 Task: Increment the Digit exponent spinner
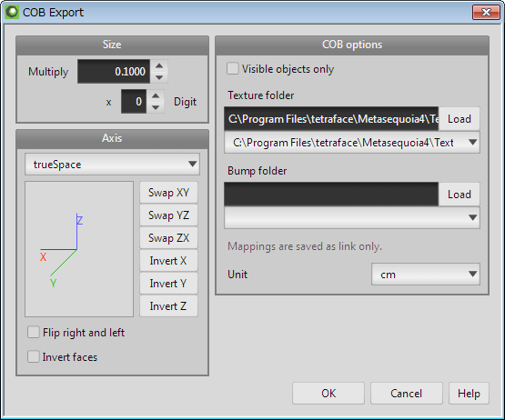pos(156,95)
